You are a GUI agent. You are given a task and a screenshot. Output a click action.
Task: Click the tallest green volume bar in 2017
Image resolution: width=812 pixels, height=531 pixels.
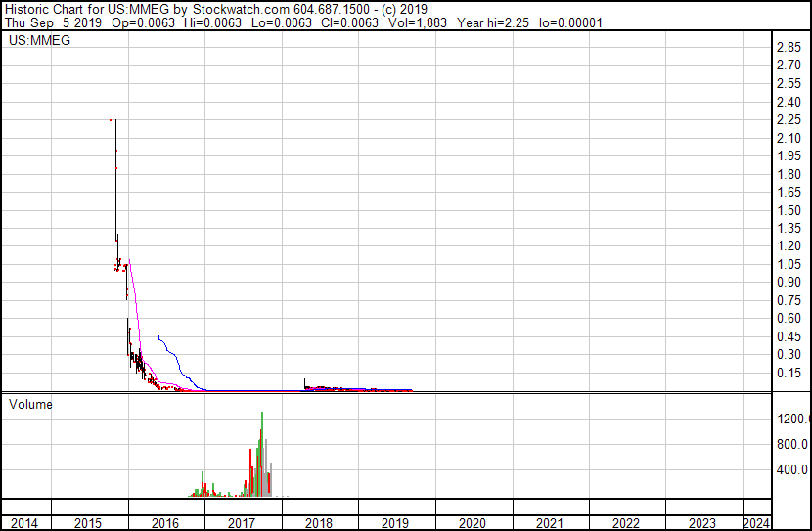click(262, 454)
